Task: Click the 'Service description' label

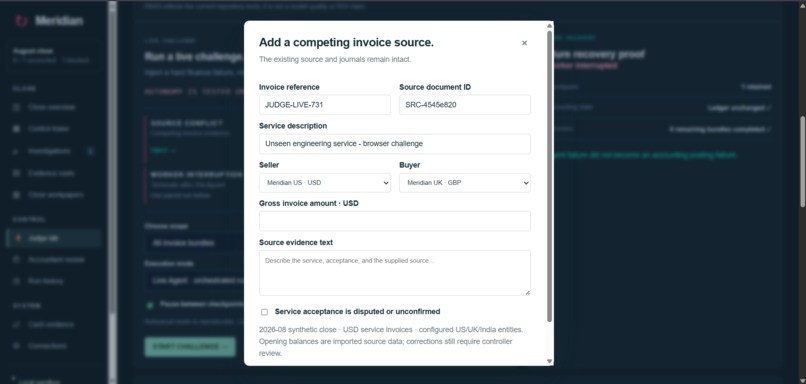Action: click(293, 126)
